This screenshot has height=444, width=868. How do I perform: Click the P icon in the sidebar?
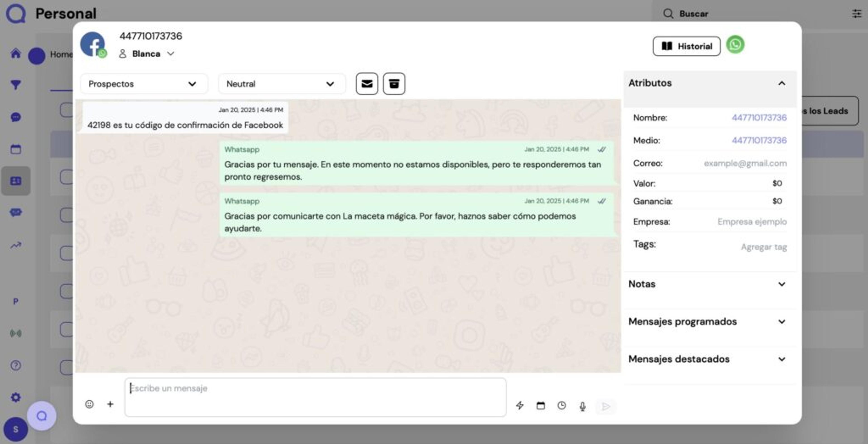[16, 301]
